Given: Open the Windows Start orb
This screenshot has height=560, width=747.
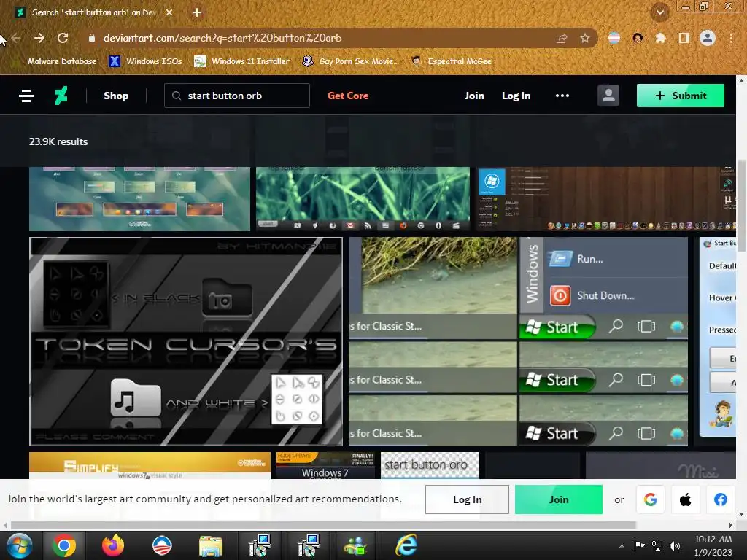Looking at the screenshot, I should click(20, 545).
